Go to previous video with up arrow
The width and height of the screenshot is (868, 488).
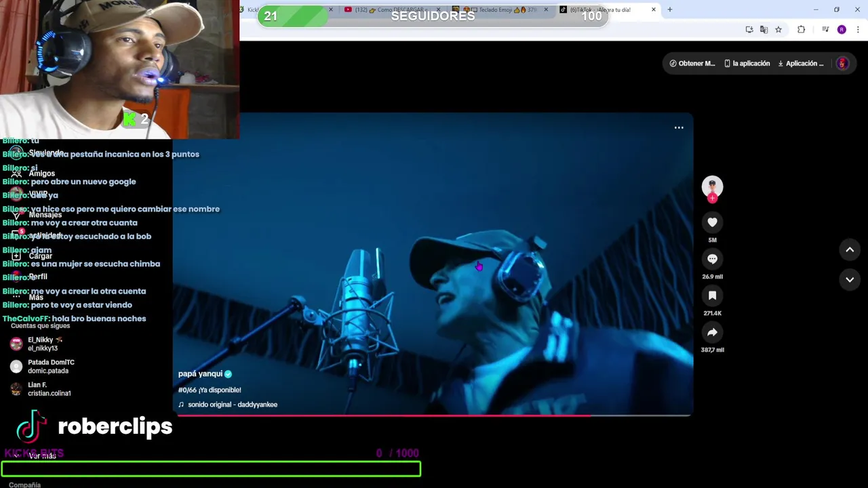(x=850, y=249)
